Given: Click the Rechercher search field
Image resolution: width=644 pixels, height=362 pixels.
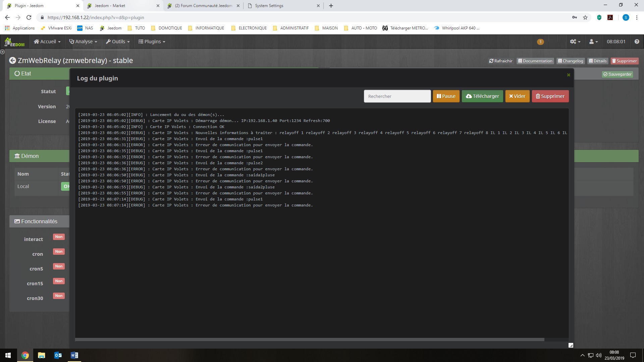Looking at the screenshot, I should pyautogui.click(x=397, y=96).
